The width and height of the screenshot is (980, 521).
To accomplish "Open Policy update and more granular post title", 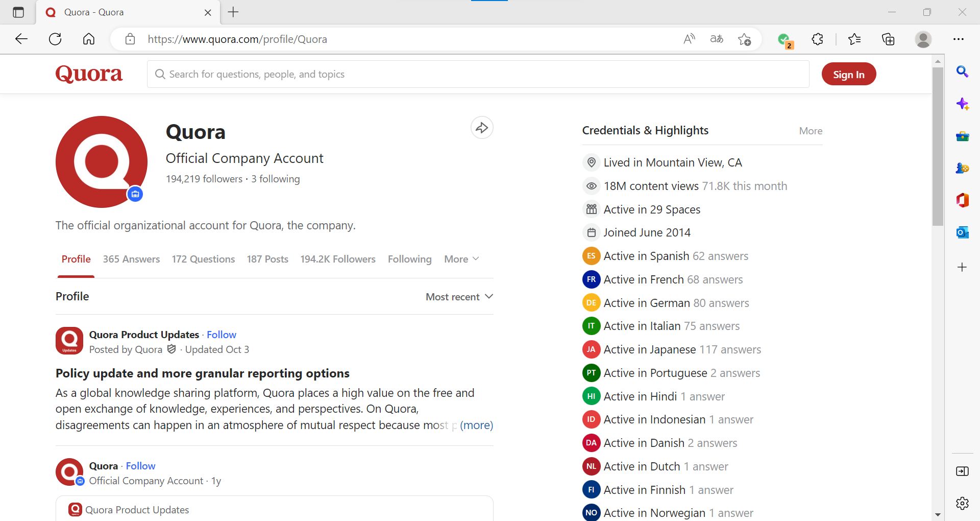I will pyautogui.click(x=203, y=373).
